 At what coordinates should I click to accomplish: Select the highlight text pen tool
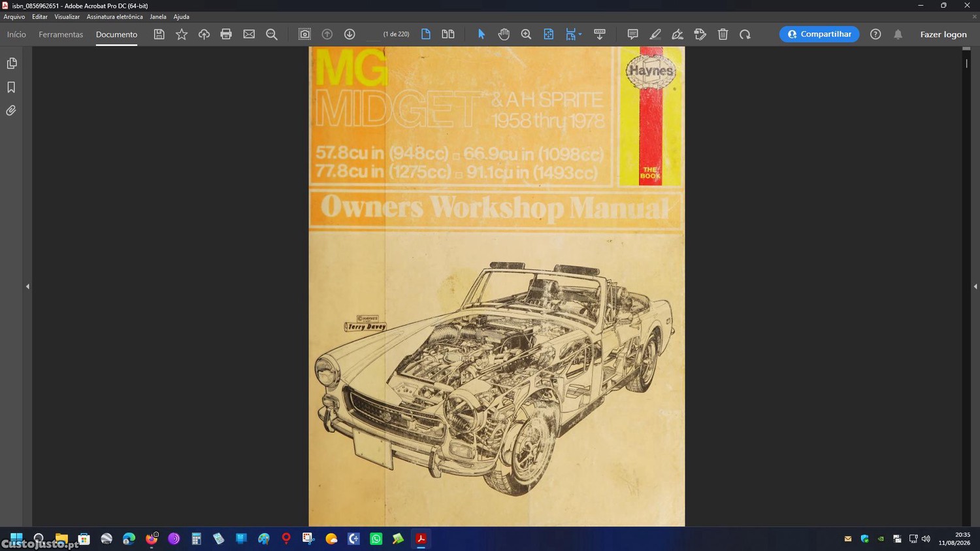tap(655, 34)
